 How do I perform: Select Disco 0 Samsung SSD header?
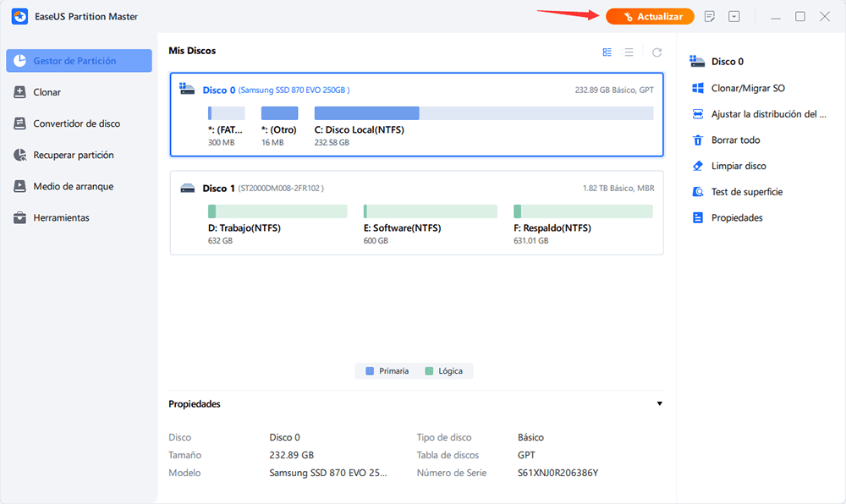click(276, 90)
